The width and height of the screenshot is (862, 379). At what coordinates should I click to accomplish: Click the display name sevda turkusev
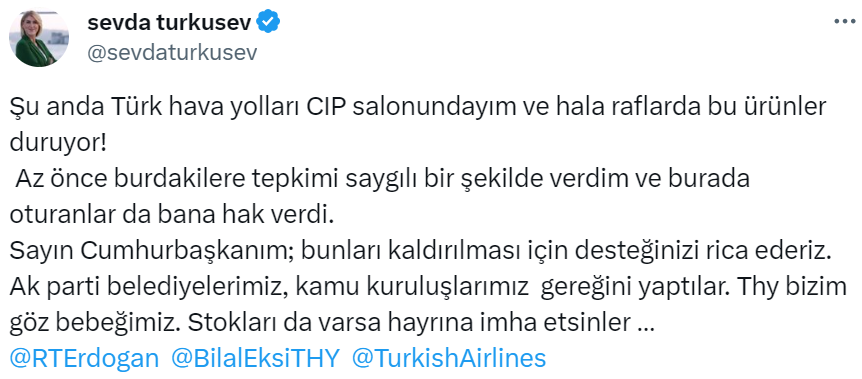(x=170, y=21)
